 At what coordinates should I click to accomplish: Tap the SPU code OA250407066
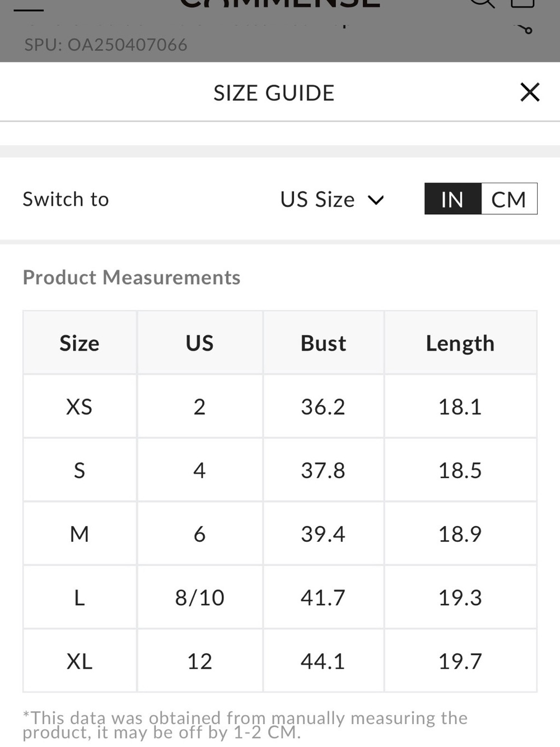pyautogui.click(x=128, y=44)
